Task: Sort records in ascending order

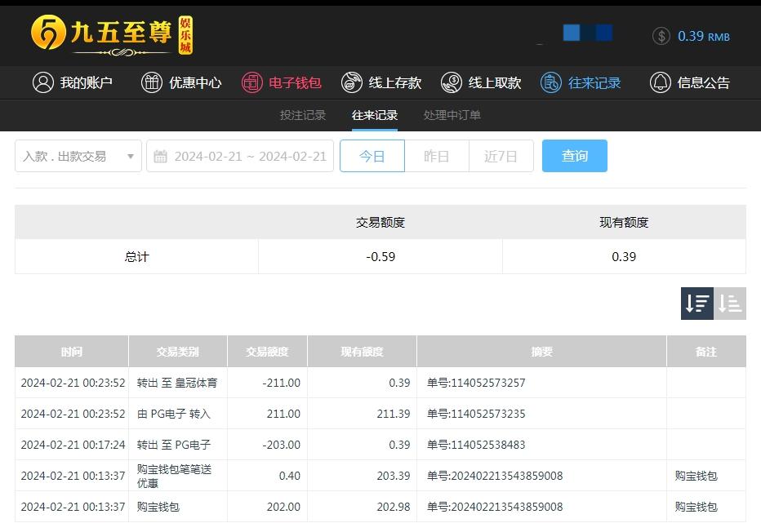Action: click(730, 304)
